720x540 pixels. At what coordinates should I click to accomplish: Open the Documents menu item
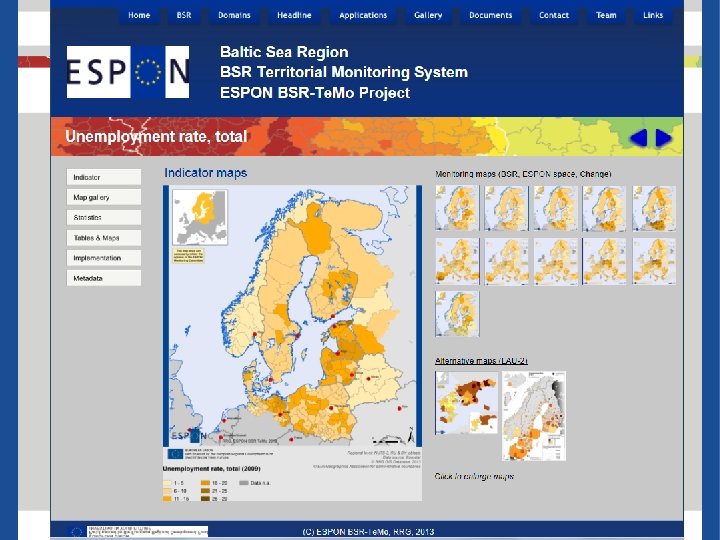point(490,15)
